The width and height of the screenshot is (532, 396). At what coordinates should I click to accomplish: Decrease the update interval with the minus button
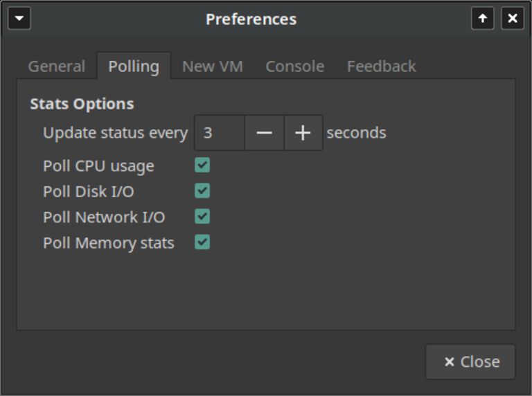pos(265,132)
